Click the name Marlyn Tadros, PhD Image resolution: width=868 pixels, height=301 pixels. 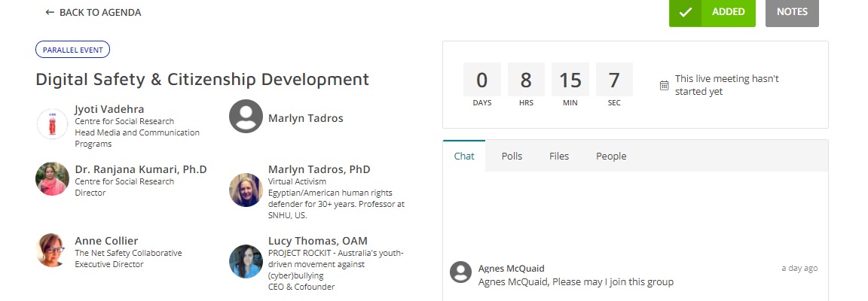pyautogui.click(x=319, y=169)
